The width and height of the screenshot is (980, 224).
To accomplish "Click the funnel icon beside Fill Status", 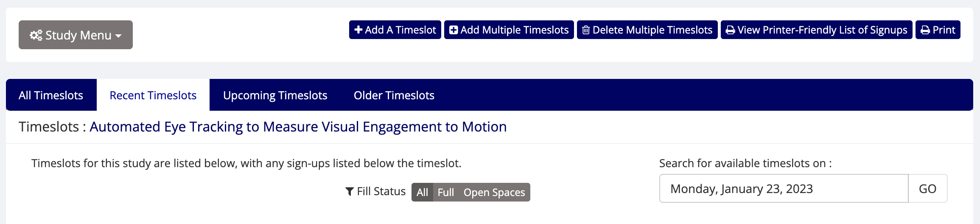I will [350, 192].
